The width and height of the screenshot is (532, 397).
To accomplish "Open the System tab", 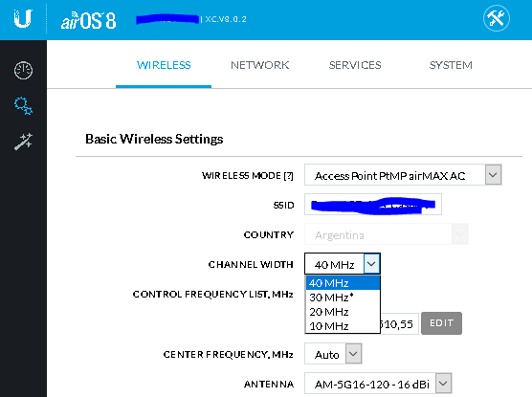I will pos(451,65).
